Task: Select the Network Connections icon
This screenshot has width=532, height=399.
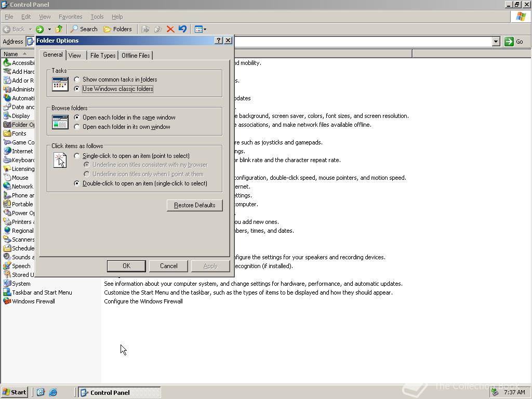Action: click(7, 187)
